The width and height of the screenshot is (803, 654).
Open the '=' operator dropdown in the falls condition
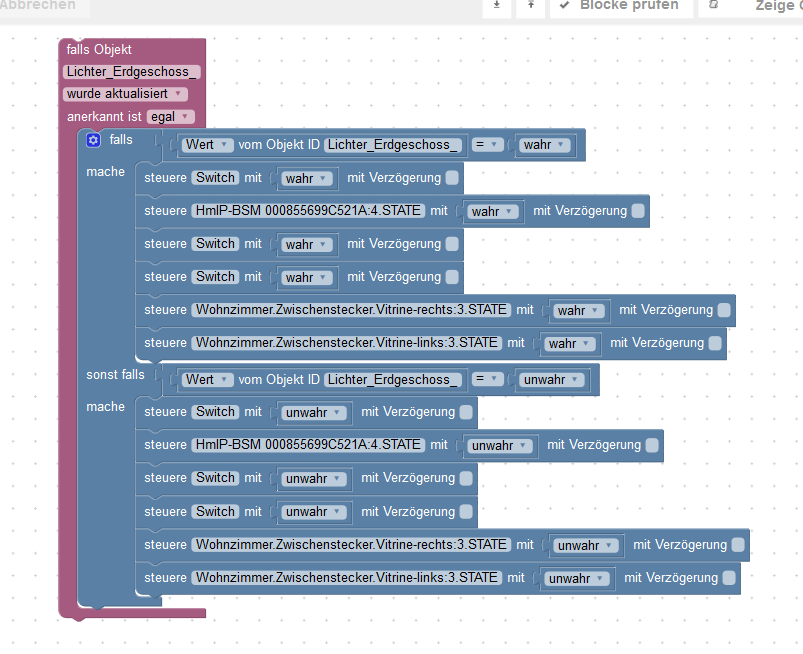(487, 145)
